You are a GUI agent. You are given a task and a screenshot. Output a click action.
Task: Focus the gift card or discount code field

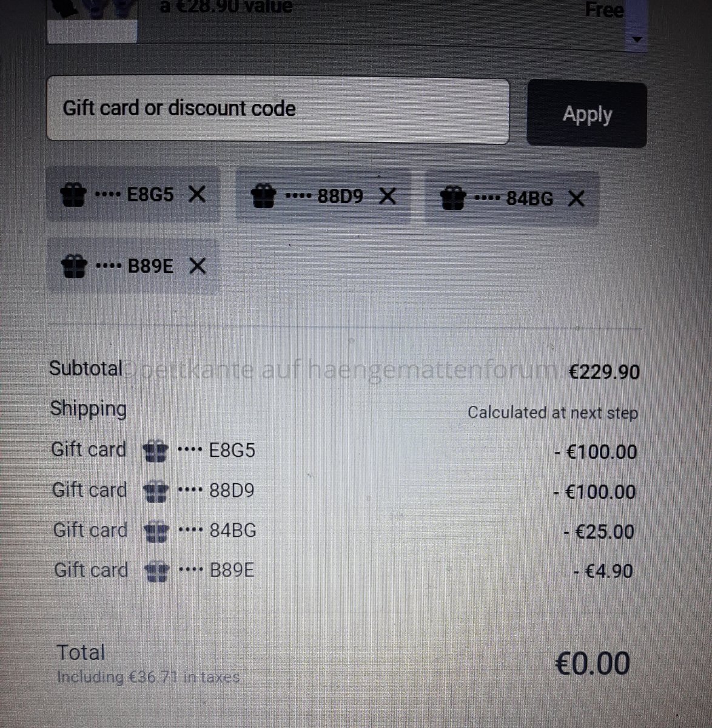[278, 109]
